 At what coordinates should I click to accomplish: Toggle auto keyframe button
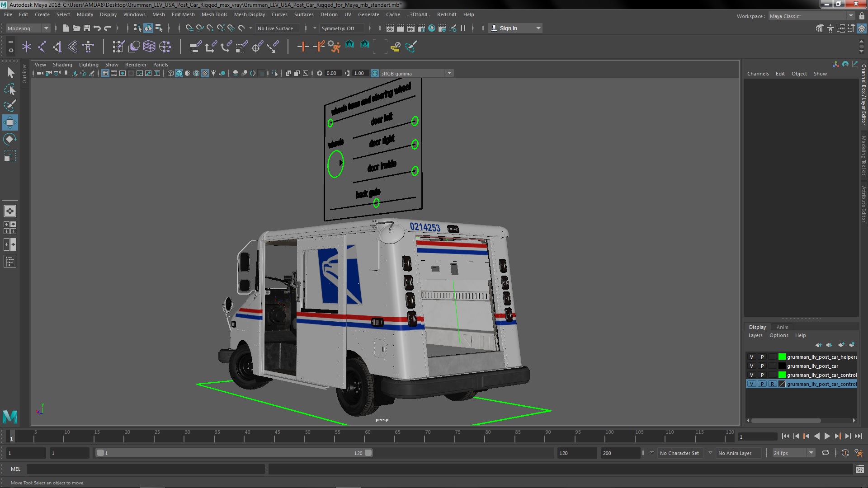click(845, 453)
